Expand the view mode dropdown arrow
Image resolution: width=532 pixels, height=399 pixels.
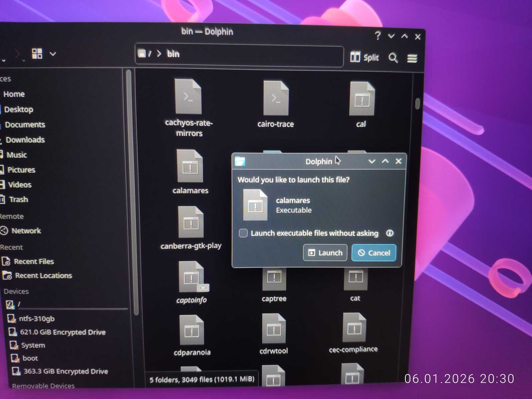pyautogui.click(x=53, y=54)
